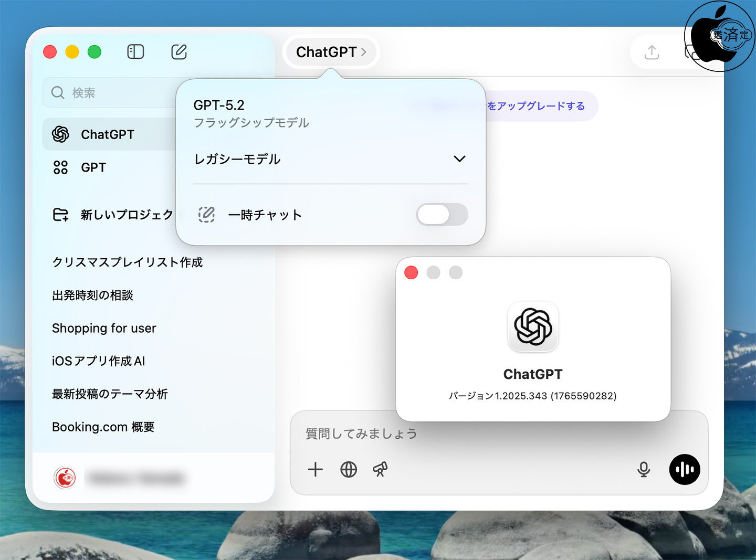Open the Shopping for user conversation
This screenshot has height=560, width=756.
(104, 328)
